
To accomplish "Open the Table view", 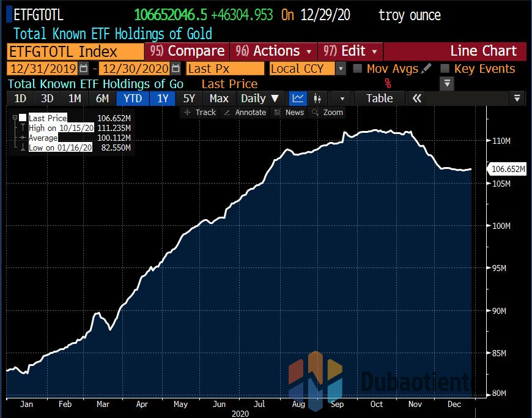I will click(379, 99).
